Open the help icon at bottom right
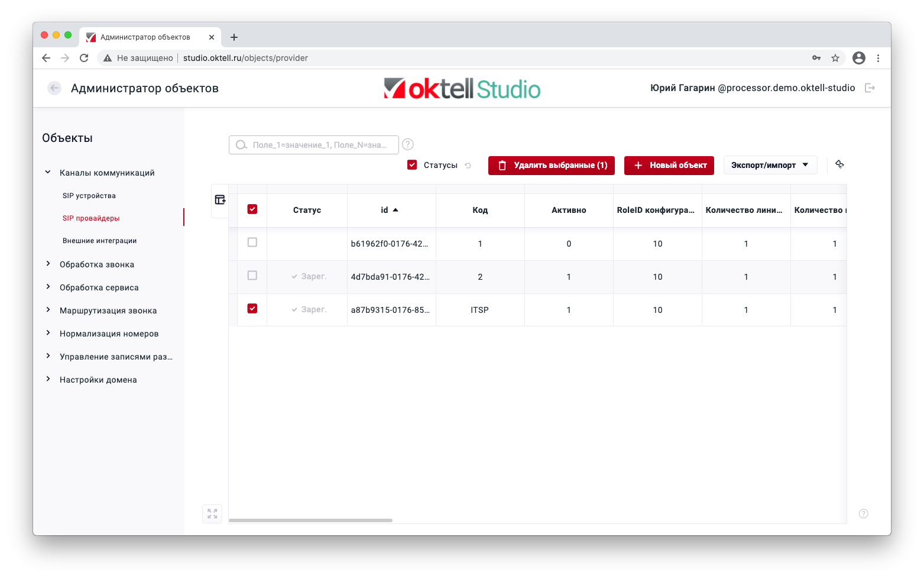 864,514
